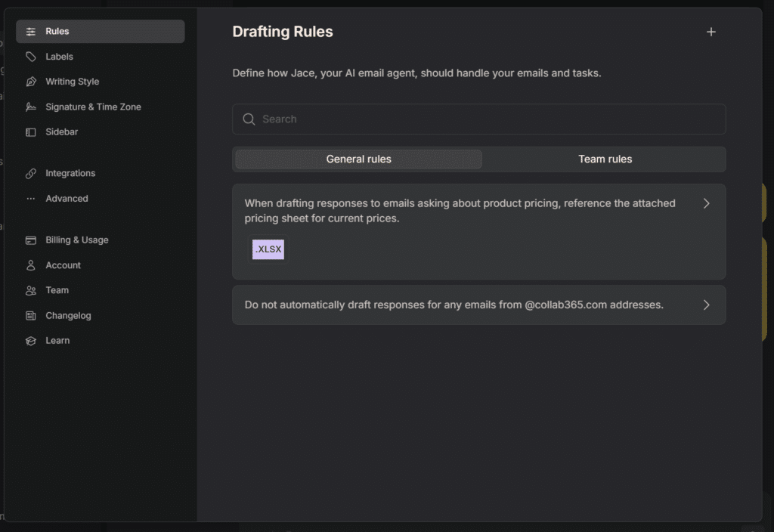Open the Learn section

pos(57,341)
